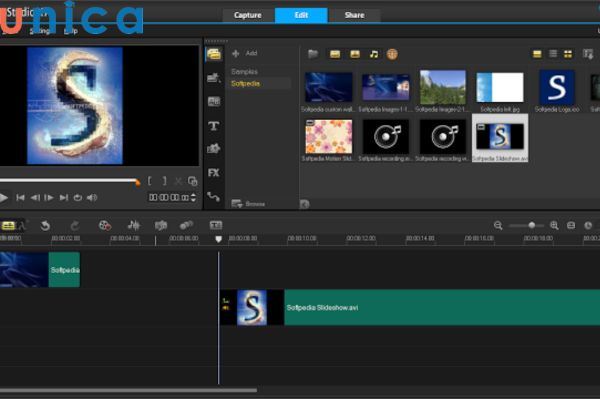Switch to the Capture tab
Screen dimensions: 600x400
tap(248, 15)
